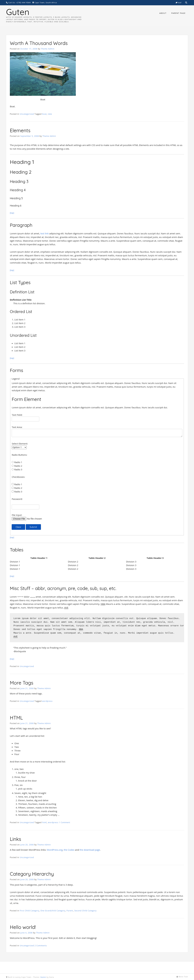Follow the 'test link' in the paragraph
194x980 pixels.
(x=45, y=234)
